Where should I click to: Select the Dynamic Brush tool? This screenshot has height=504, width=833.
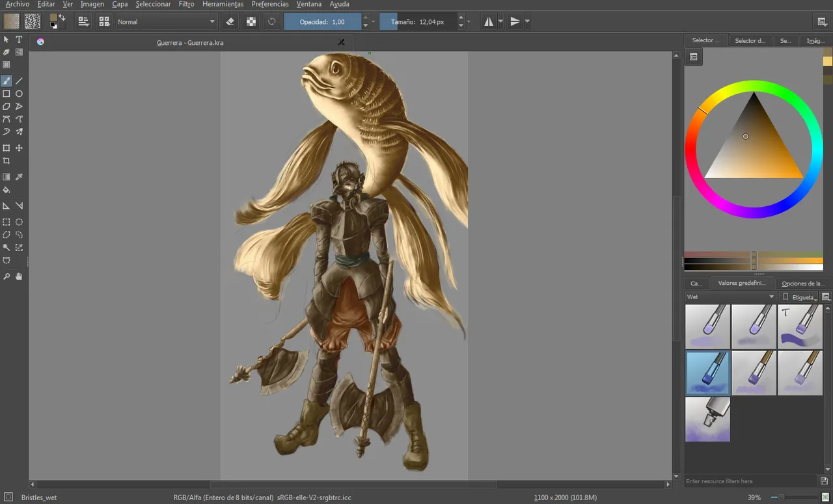tap(7, 132)
